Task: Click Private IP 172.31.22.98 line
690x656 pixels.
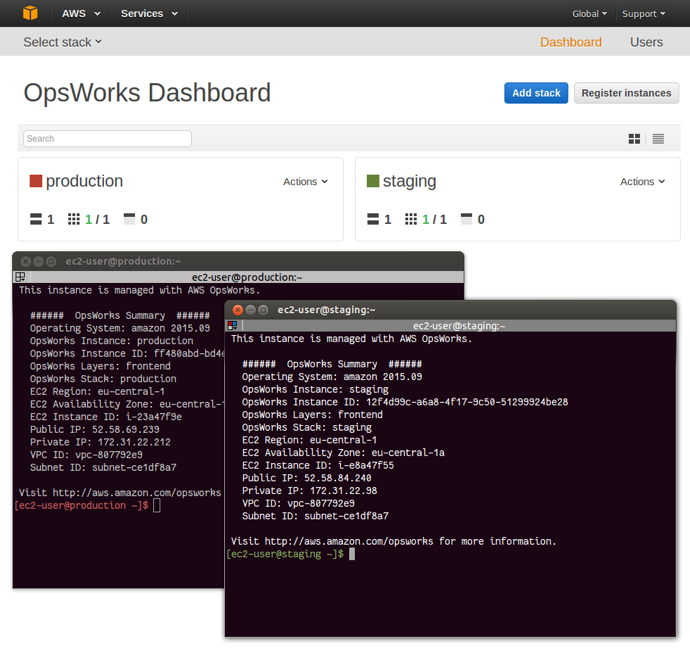Action: (x=309, y=491)
